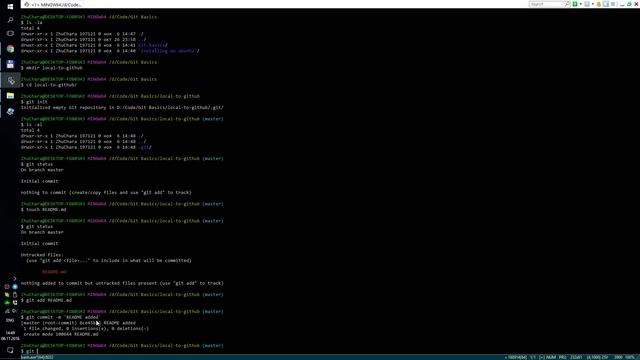Click the PRI status bar indicator
640x360 pixels.
coord(562,358)
